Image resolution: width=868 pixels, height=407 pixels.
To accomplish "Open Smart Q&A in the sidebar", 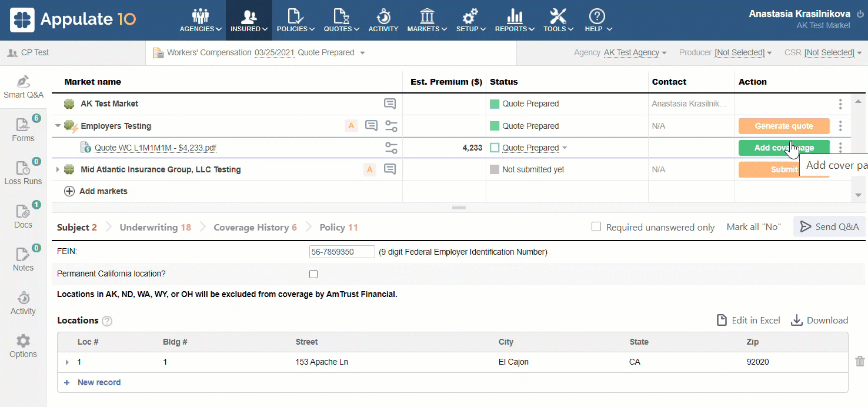I will (x=23, y=87).
